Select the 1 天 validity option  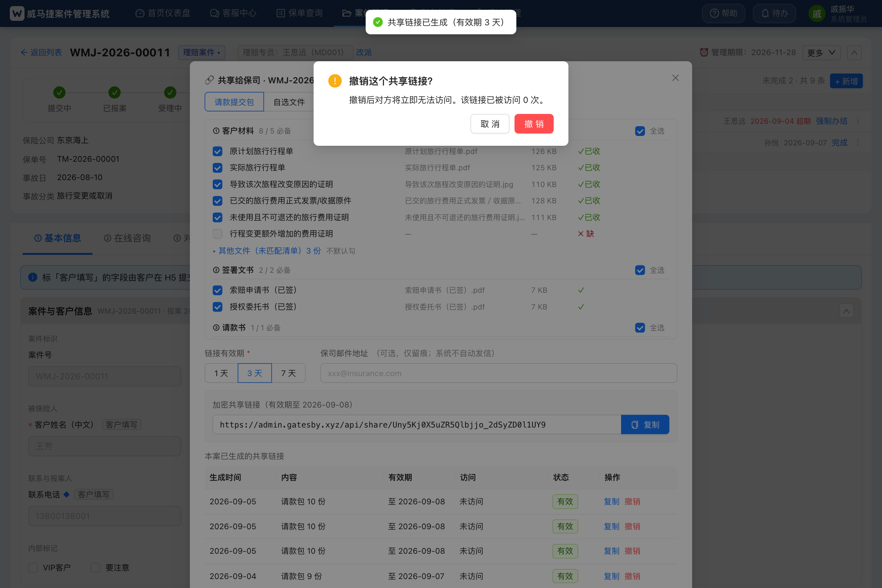(x=221, y=373)
